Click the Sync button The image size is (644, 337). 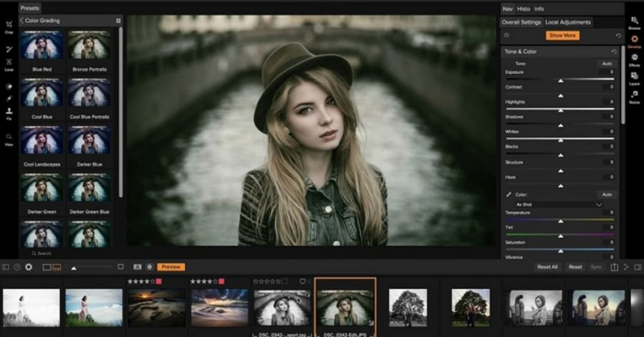pos(596,267)
